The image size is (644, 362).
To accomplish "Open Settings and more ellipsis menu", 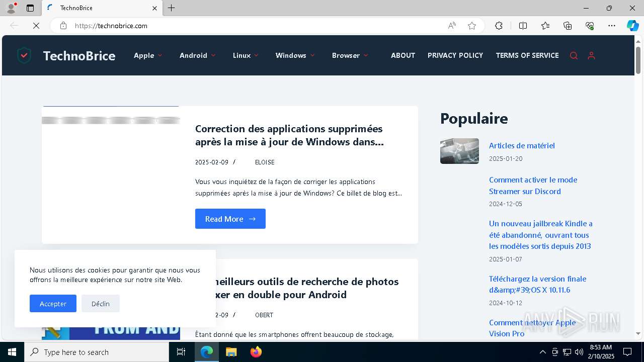I will click(x=612, y=26).
